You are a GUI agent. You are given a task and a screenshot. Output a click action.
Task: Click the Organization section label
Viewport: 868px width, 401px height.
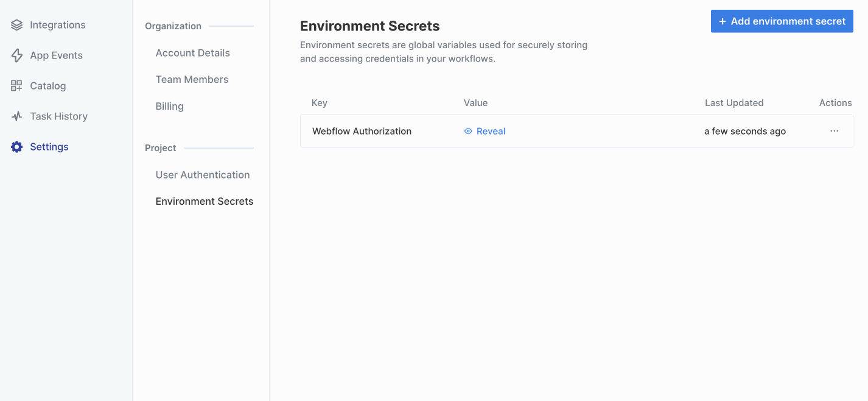point(173,26)
